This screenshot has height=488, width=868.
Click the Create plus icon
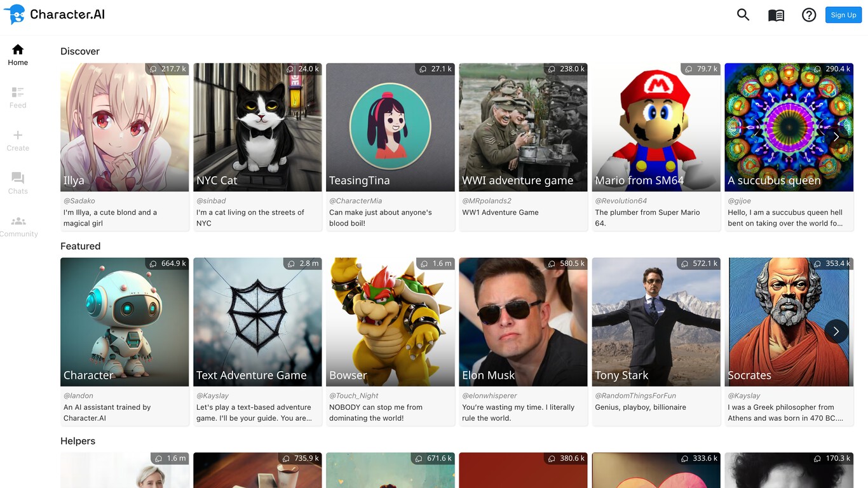click(18, 140)
